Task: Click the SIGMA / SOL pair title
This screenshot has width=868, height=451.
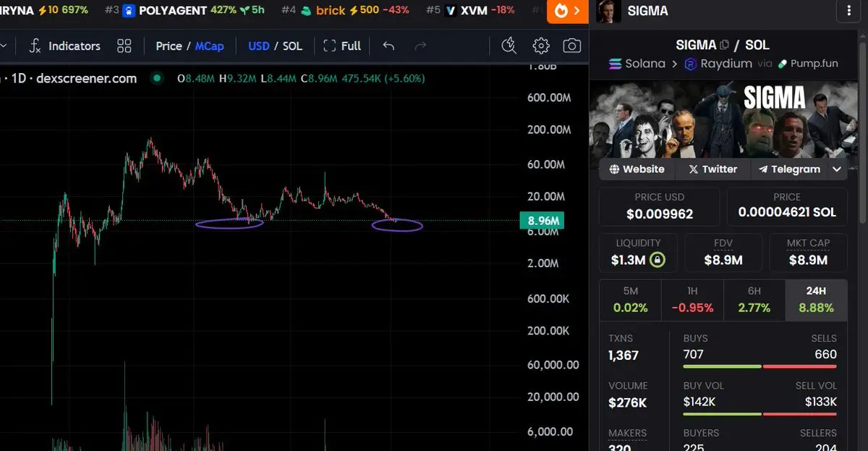Action: 723,45
